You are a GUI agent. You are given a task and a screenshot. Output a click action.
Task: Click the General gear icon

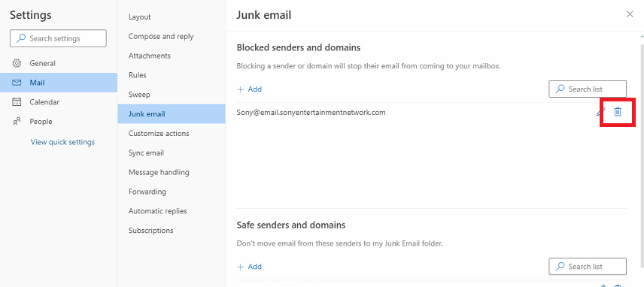click(17, 63)
